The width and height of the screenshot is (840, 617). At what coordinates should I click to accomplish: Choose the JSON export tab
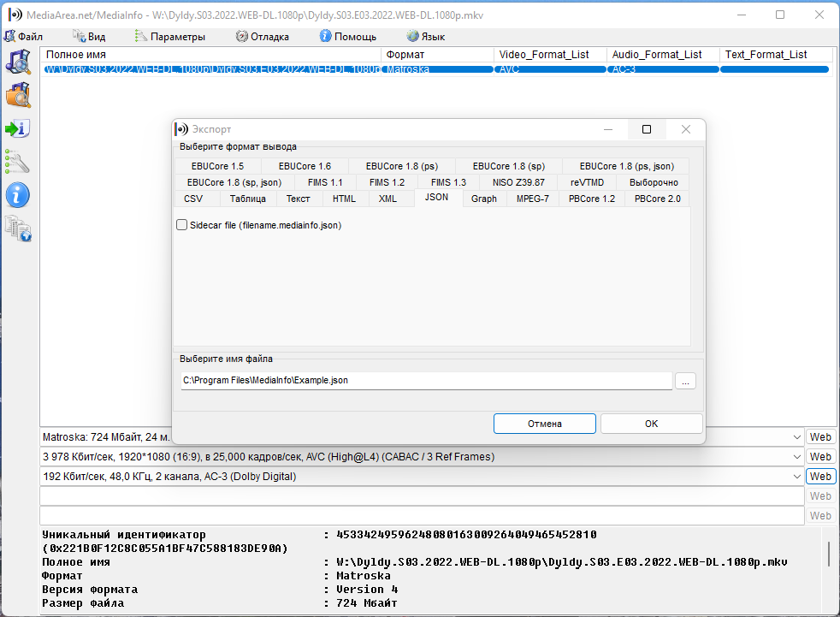tap(436, 198)
